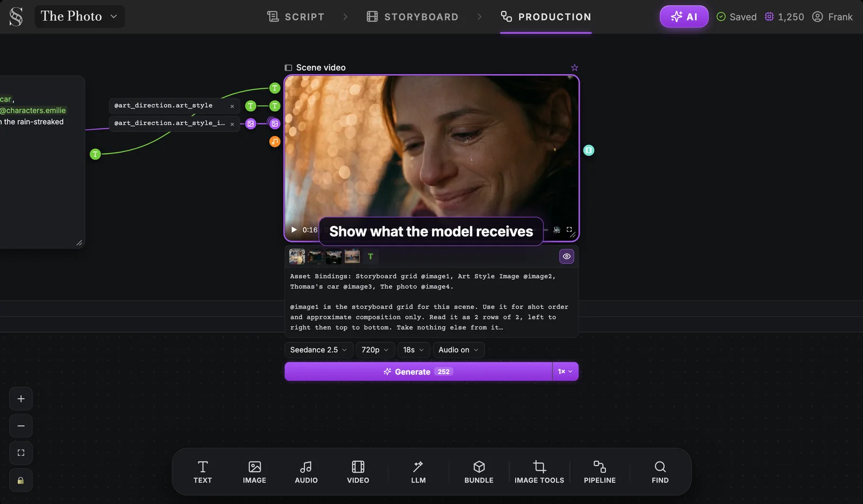Add an AUDIO node from the toolbar
Image resolution: width=863 pixels, height=504 pixels.
(306, 472)
